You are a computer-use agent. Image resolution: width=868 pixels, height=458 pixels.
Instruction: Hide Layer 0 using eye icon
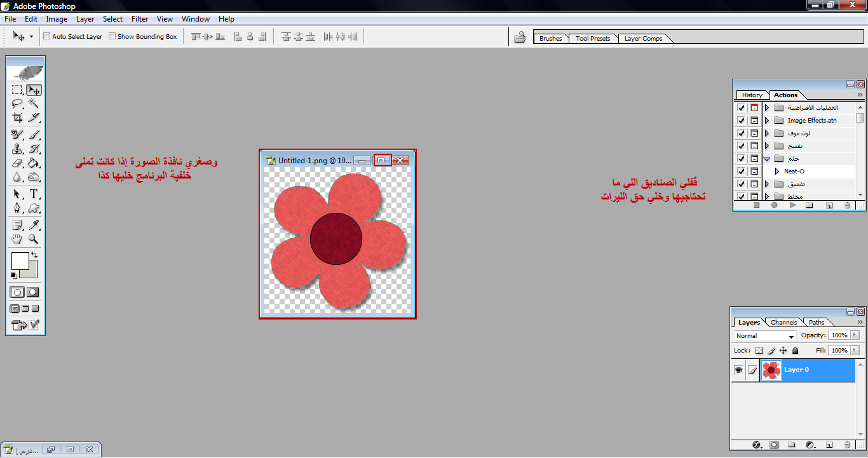tap(738, 370)
